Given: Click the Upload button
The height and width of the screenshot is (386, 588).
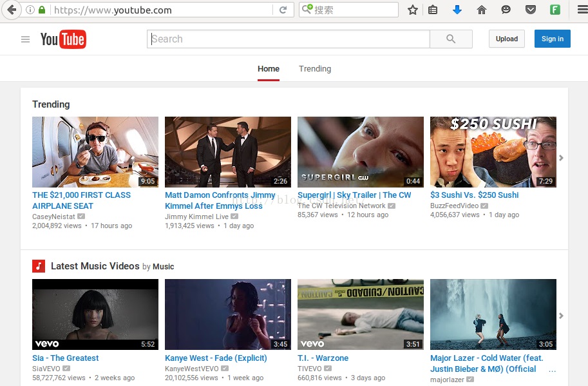Looking at the screenshot, I should [x=507, y=39].
